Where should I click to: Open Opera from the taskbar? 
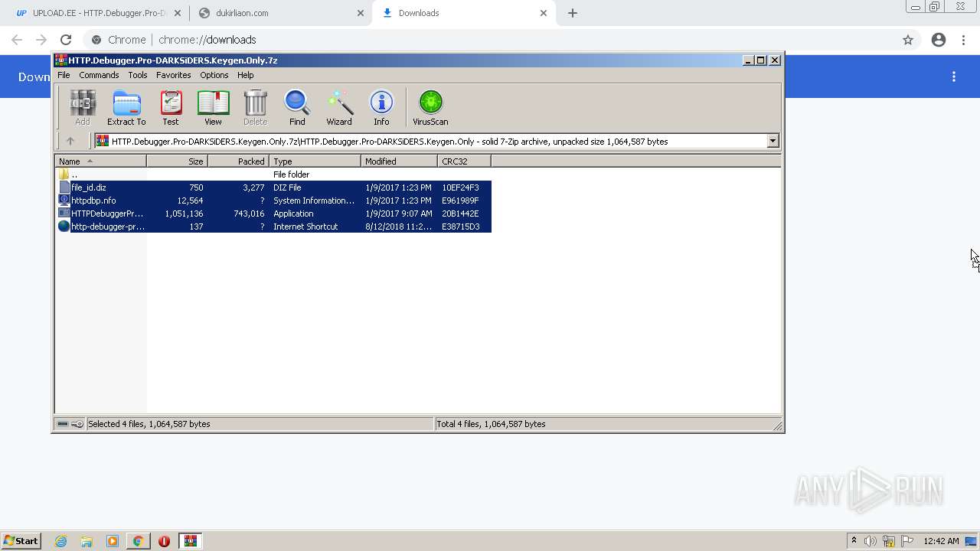tap(164, 541)
